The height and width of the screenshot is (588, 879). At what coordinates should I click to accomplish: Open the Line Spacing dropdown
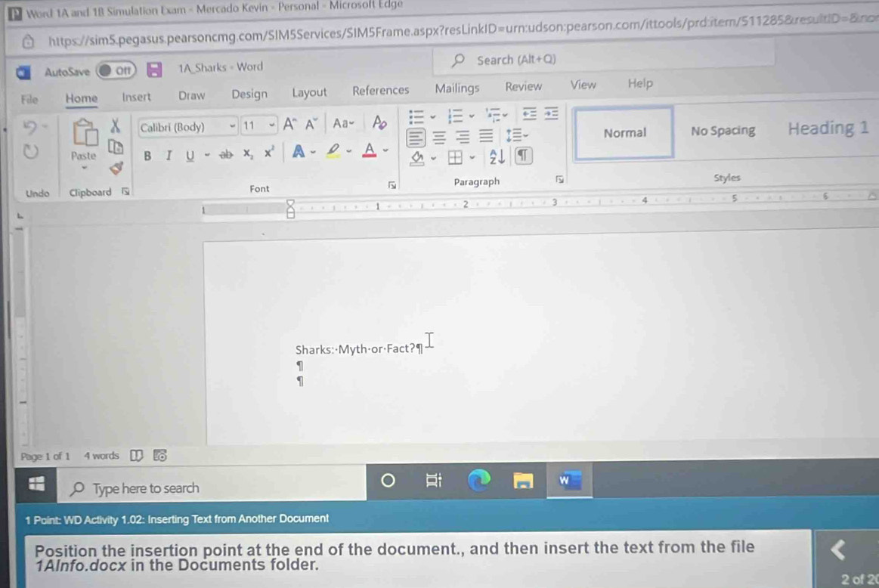pos(517,137)
